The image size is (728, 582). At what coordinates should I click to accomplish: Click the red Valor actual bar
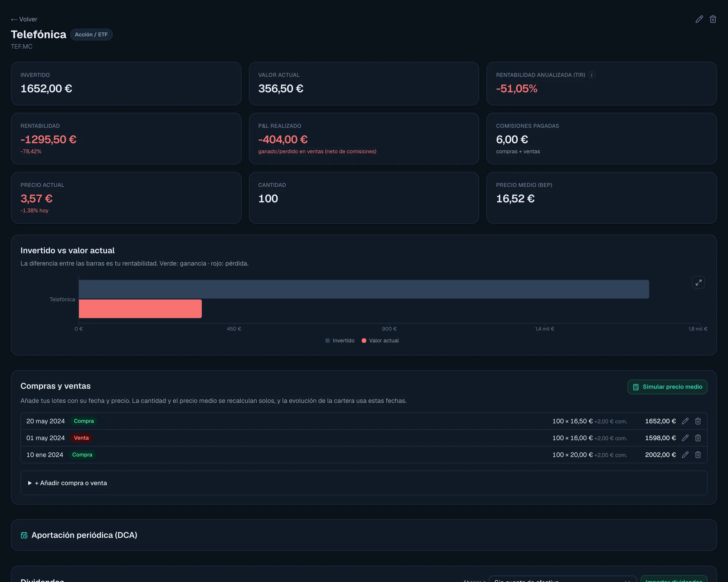pos(140,309)
